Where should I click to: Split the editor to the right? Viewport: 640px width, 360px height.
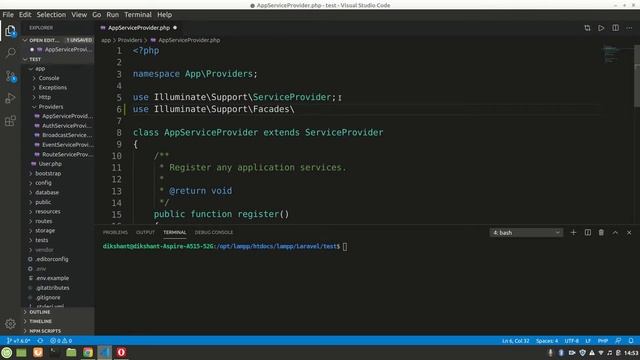pos(616,28)
